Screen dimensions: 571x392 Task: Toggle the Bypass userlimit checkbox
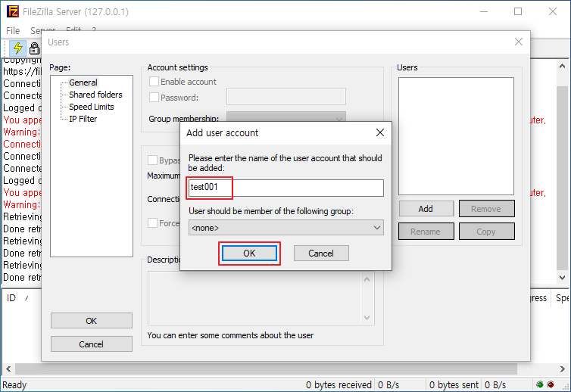pos(152,160)
